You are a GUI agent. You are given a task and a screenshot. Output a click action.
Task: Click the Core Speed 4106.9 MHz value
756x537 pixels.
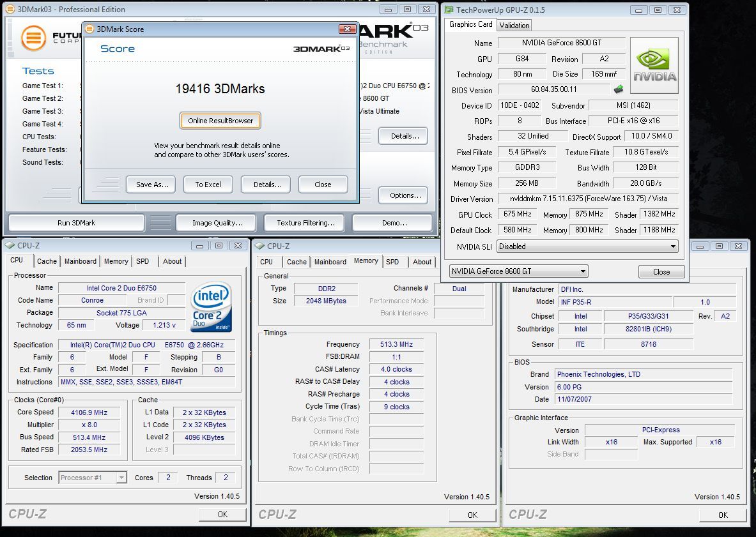pos(89,412)
